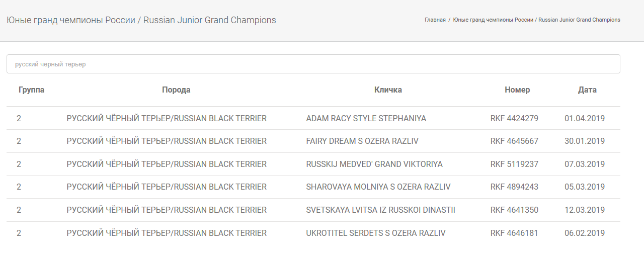This screenshot has height=258, width=644.
Task: Sort by the Дата column header
Action: (x=587, y=90)
